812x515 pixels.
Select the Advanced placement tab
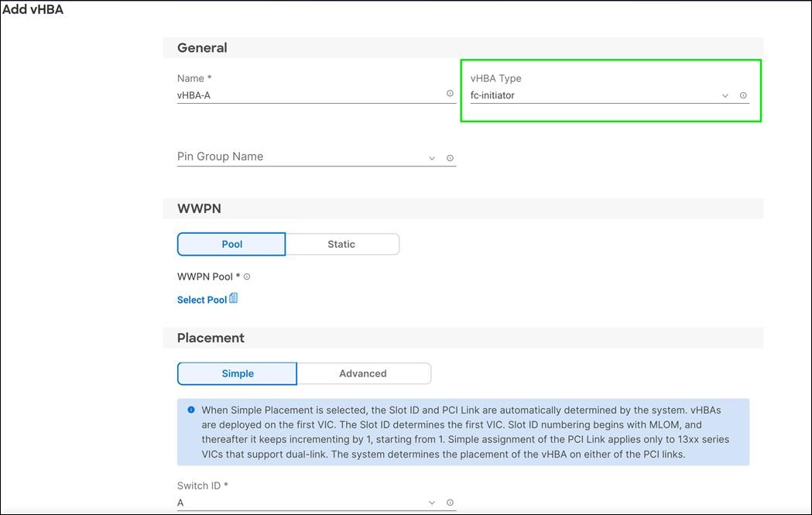click(363, 373)
